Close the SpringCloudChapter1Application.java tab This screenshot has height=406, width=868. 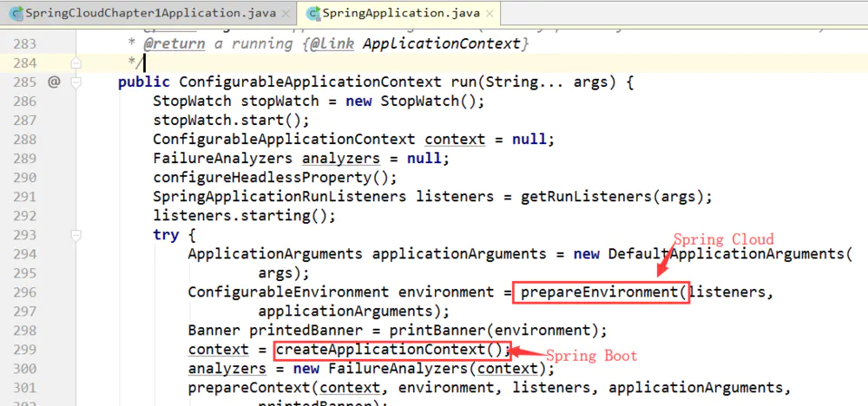pyautogui.click(x=285, y=13)
